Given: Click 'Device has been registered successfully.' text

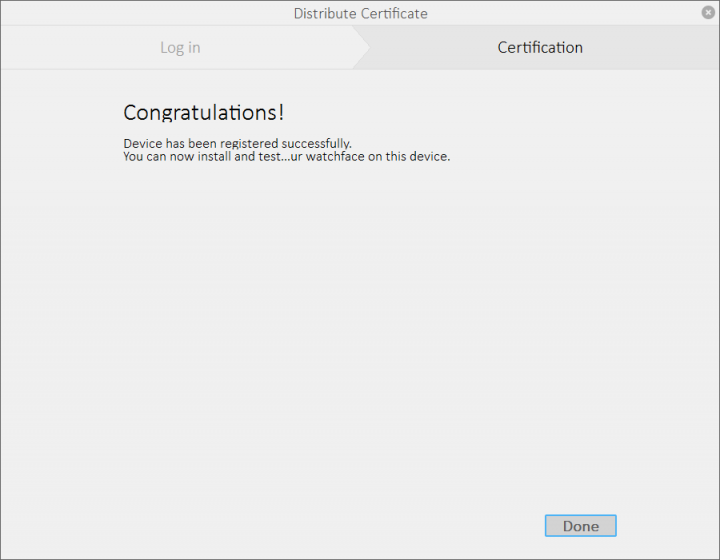Looking at the screenshot, I should 237,143.
